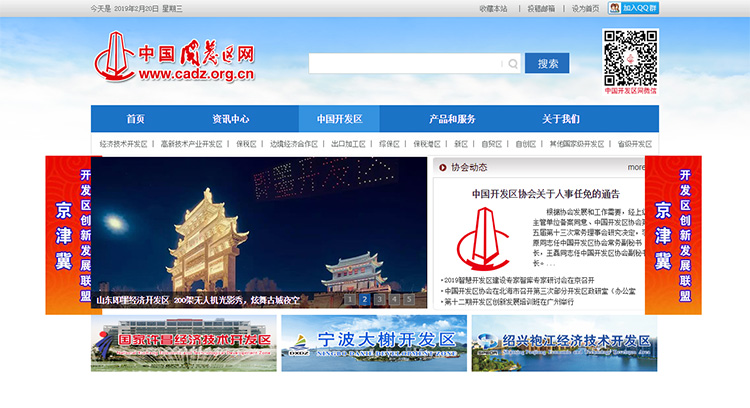Go to slide 3 of the carousel
This screenshot has height=408, width=750.
[x=379, y=299]
